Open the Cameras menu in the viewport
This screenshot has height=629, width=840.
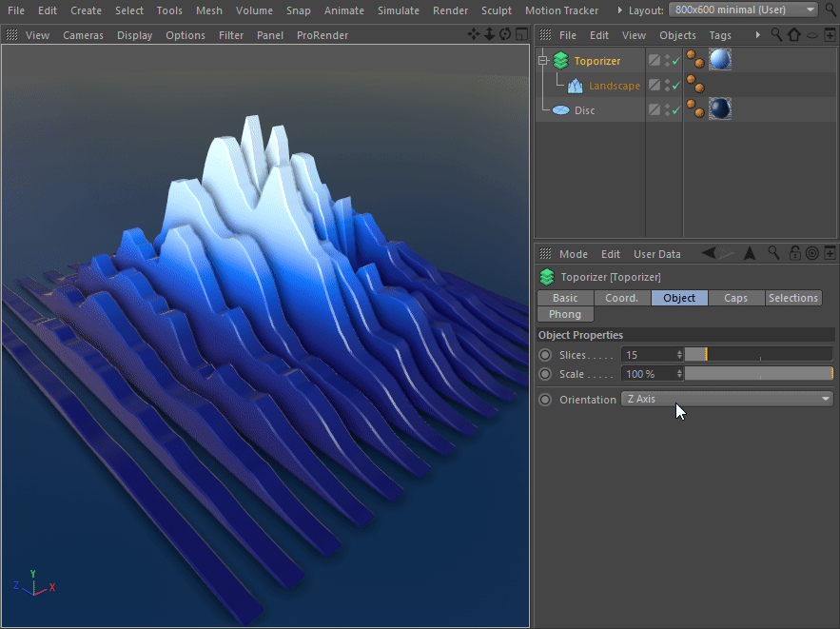tap(83, 35)
